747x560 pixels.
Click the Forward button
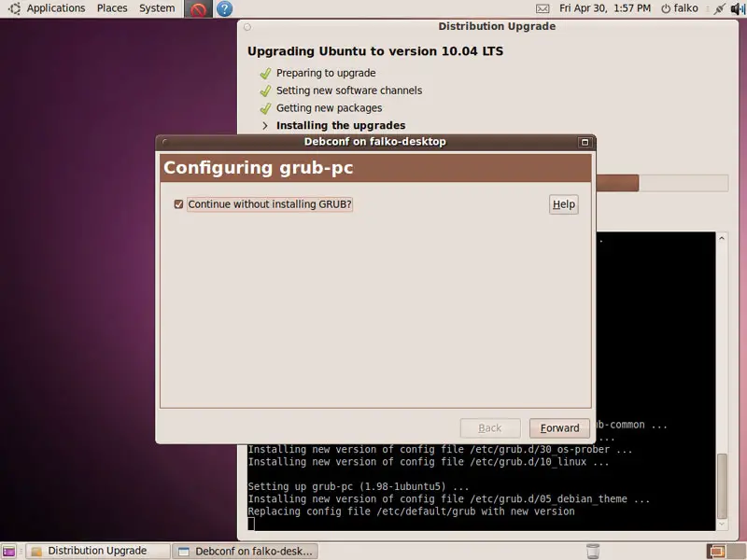pyautogui.click(x=559, y=428)
